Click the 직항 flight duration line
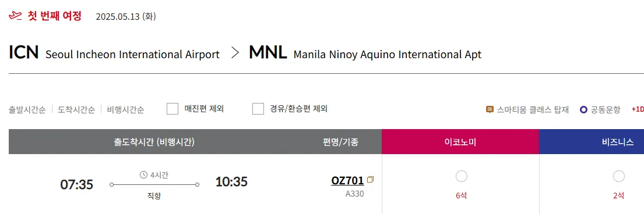The image size is (644, 214). (x=154, y=185)
